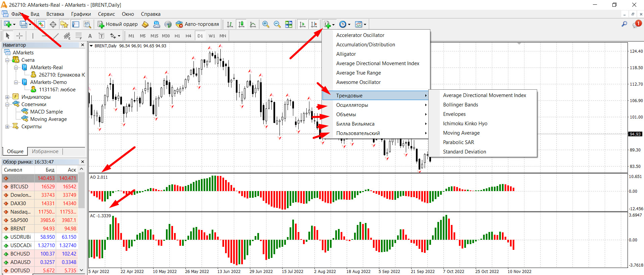Close the Обзор рынка panel
This screenshot has width=644, height=275.
coord(83,162)
